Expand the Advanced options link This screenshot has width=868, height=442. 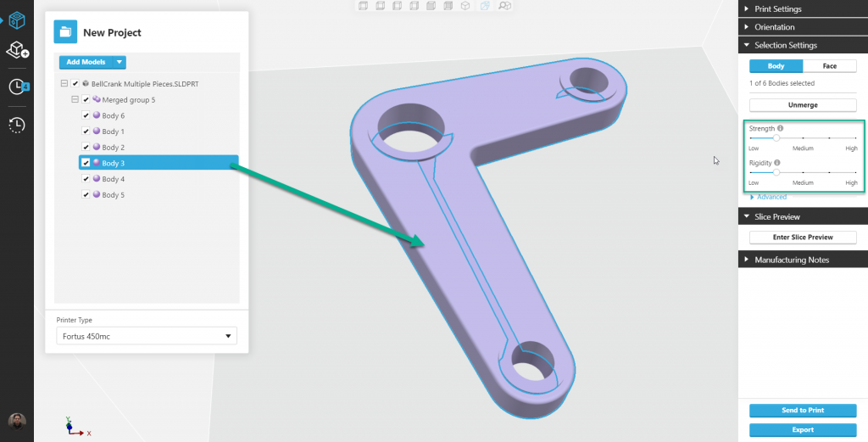(x=768, y=197)
